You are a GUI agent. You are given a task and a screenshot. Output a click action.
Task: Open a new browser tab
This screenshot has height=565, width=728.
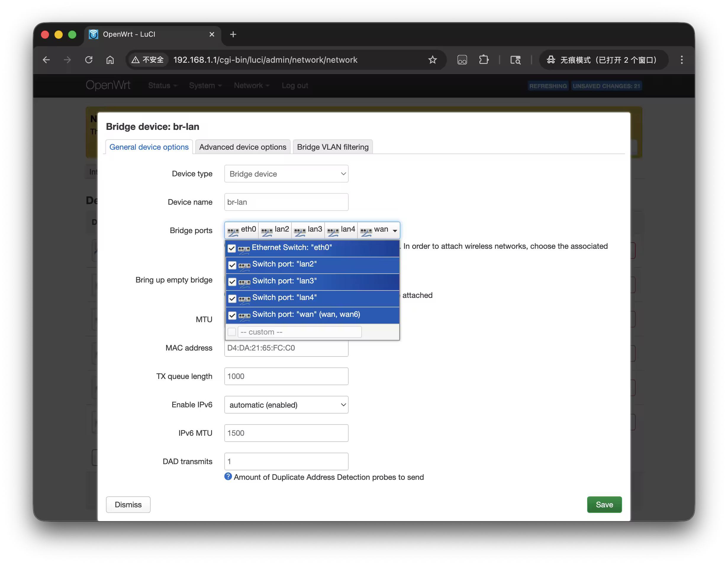coord(233,34)
